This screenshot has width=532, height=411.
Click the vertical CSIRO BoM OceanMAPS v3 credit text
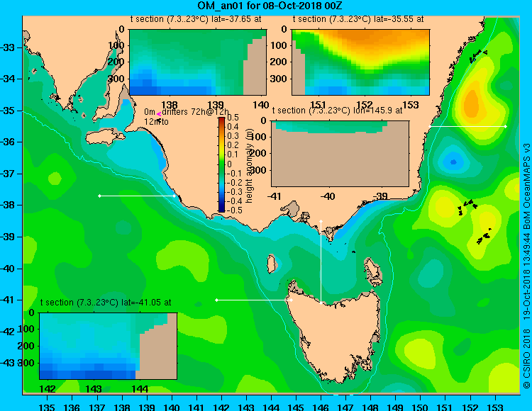tap(526, 266)
